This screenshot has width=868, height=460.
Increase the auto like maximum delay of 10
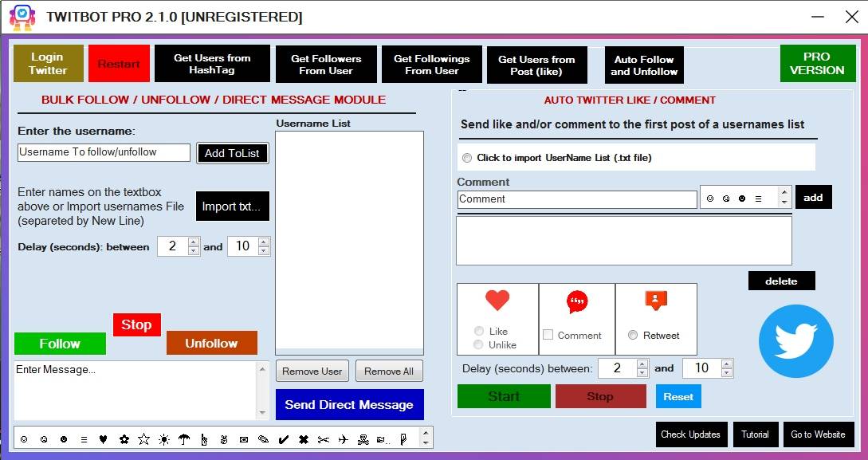[x=727, y=364]
